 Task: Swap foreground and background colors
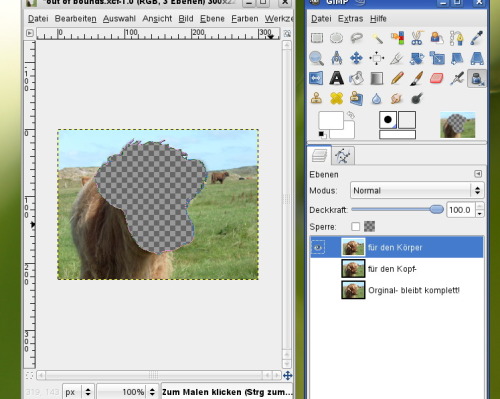350,115
